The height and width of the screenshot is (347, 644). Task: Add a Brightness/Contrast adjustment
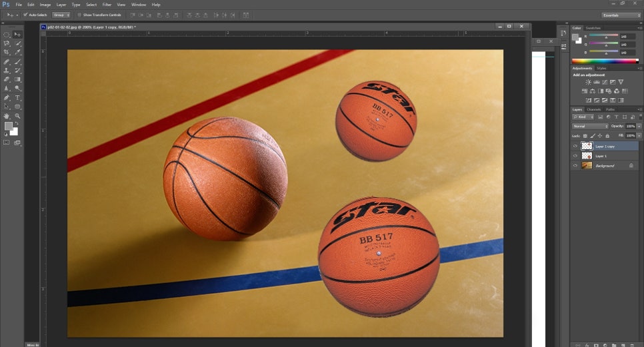588,82
